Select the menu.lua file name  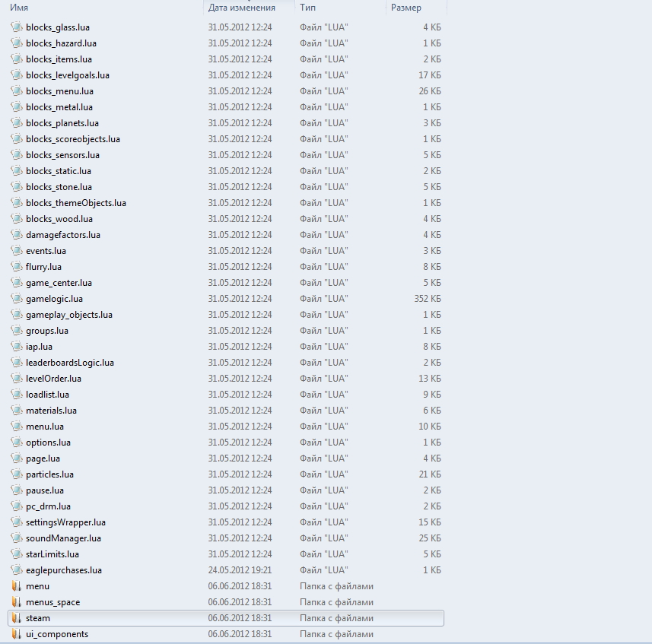coord(45,427)
